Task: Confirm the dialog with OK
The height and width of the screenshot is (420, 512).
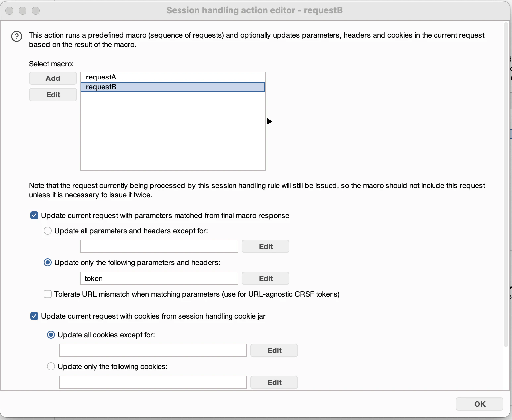Action: pyautogui.click(x=480, y=404)
